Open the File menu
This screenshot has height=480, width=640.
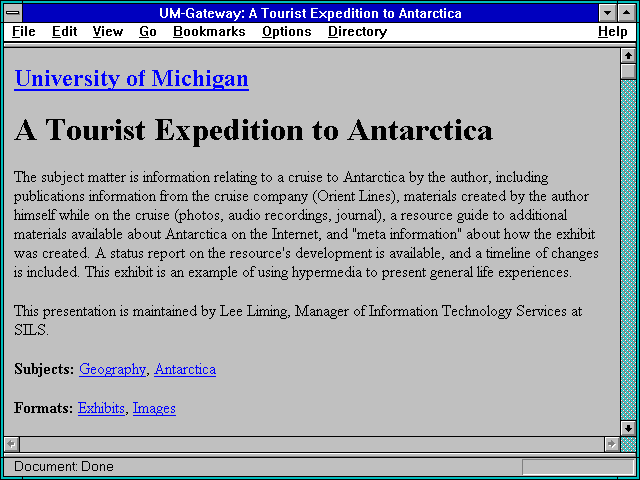tap(24, 32)
